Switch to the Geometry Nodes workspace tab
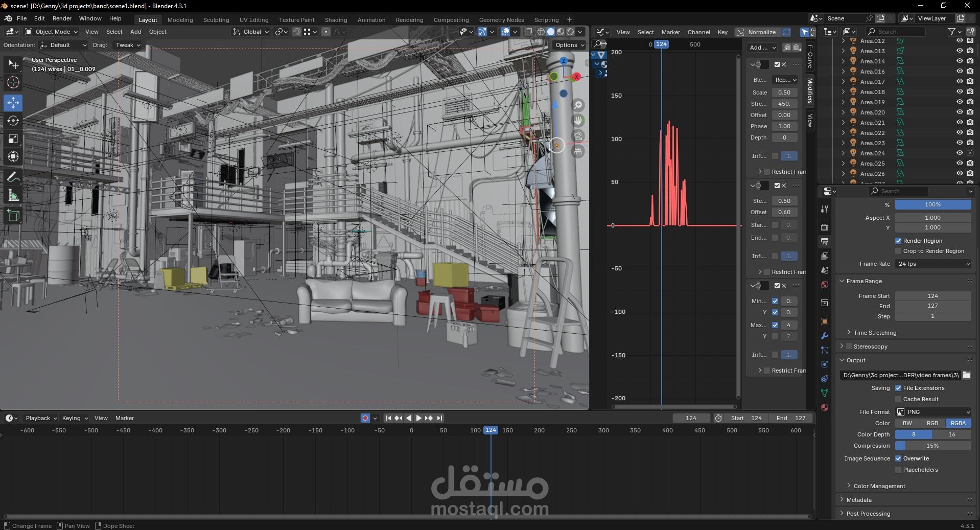This screenshot has height=530, width=980. (501, 20)
